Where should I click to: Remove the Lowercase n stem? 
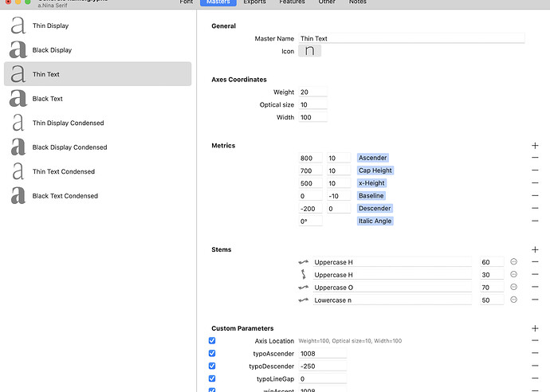coord(535,300)
